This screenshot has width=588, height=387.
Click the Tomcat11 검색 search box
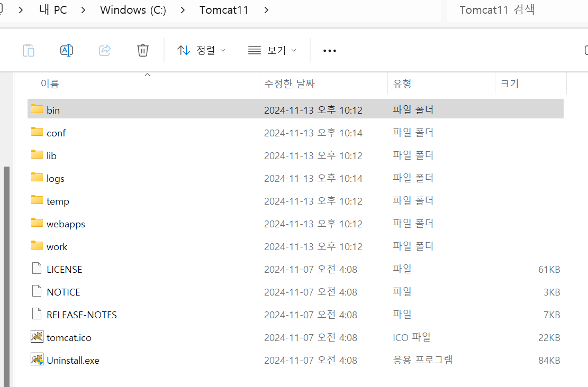click(x=518, y=10)
